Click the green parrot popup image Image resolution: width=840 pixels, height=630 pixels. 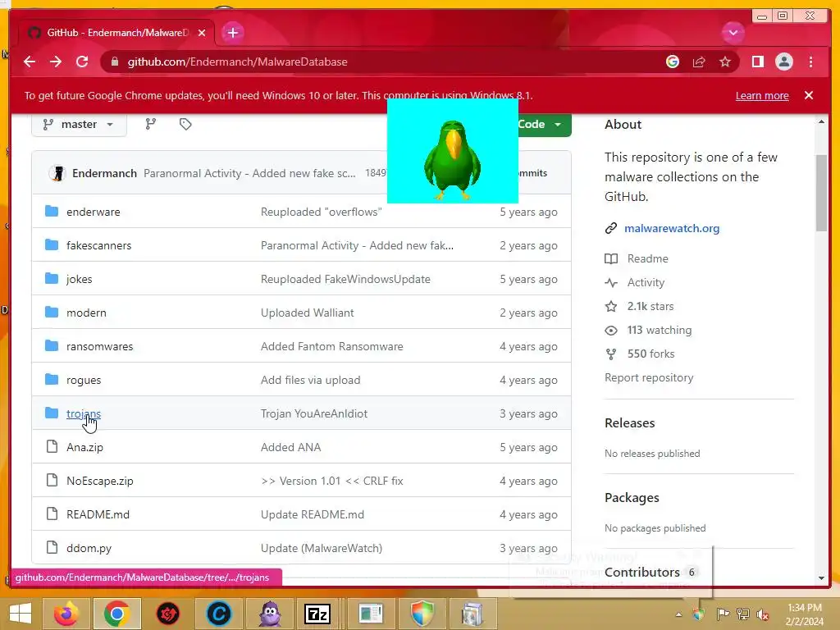(453, 151)
